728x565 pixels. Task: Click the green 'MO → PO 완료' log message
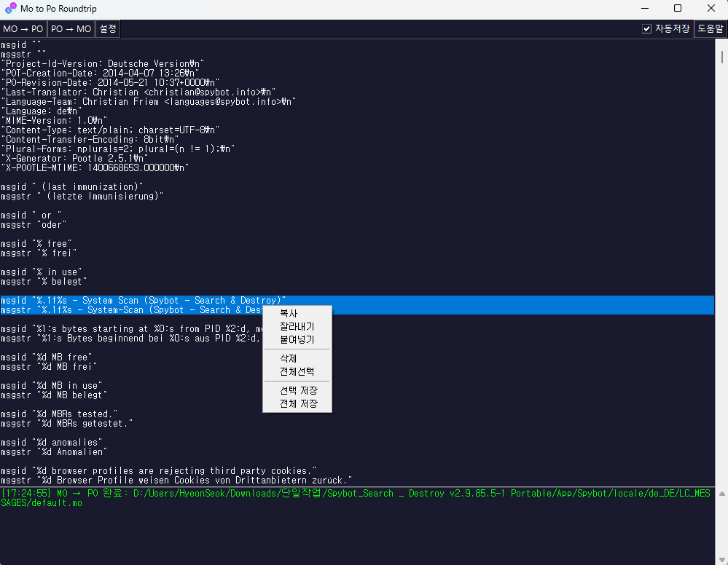pyautogui.click(x=355, y=498)
